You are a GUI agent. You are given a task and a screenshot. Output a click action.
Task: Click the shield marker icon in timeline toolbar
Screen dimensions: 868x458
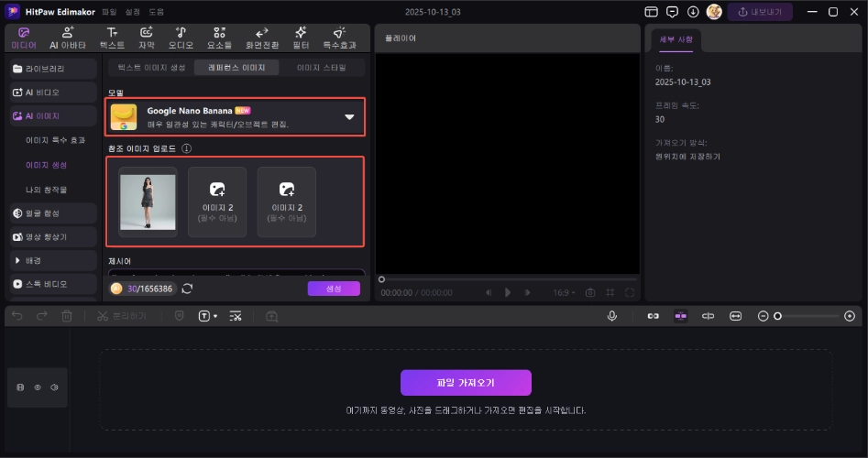[179, 316]
